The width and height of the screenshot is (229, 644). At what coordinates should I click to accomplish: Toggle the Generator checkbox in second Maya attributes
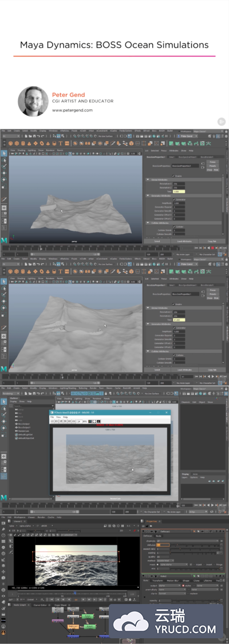[x=173, y=328]
